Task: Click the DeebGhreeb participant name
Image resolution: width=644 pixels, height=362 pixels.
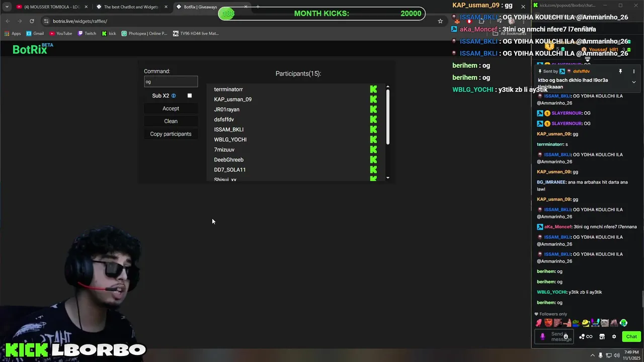Action: pos(229,160)
